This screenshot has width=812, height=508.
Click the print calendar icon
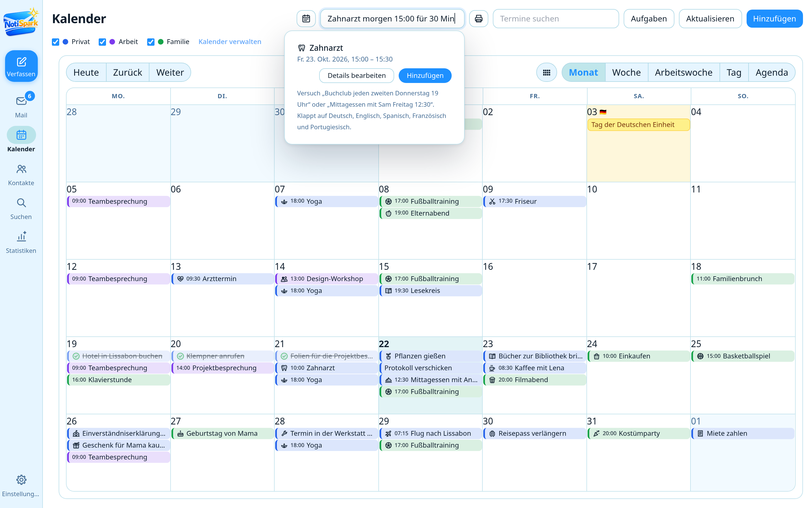tap(478, 18)
